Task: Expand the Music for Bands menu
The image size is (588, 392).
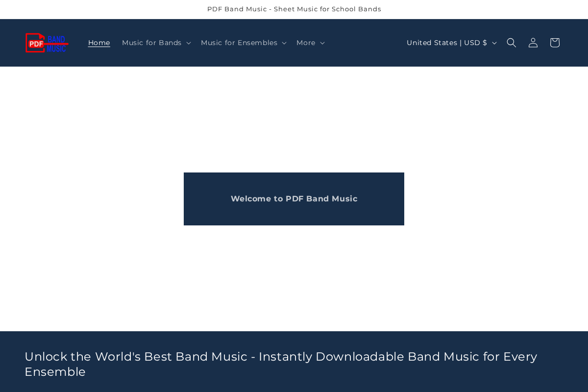Action: point(156,43)
